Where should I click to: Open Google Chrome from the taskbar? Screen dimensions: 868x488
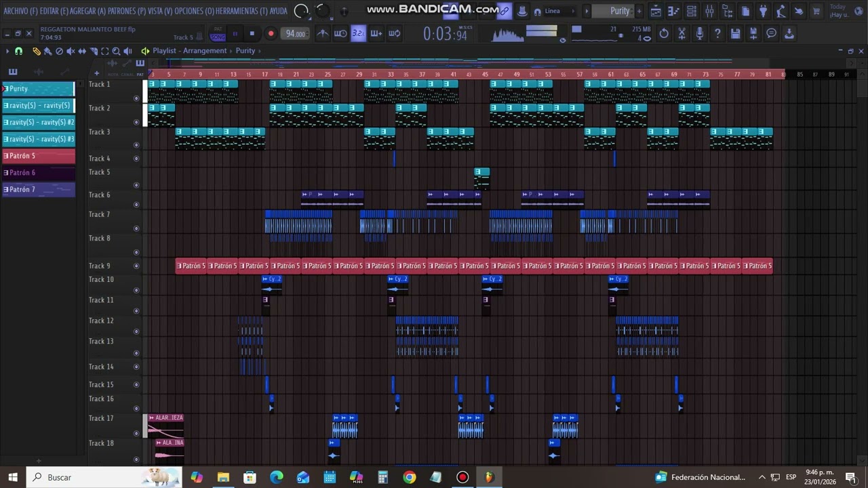point(409,477)
